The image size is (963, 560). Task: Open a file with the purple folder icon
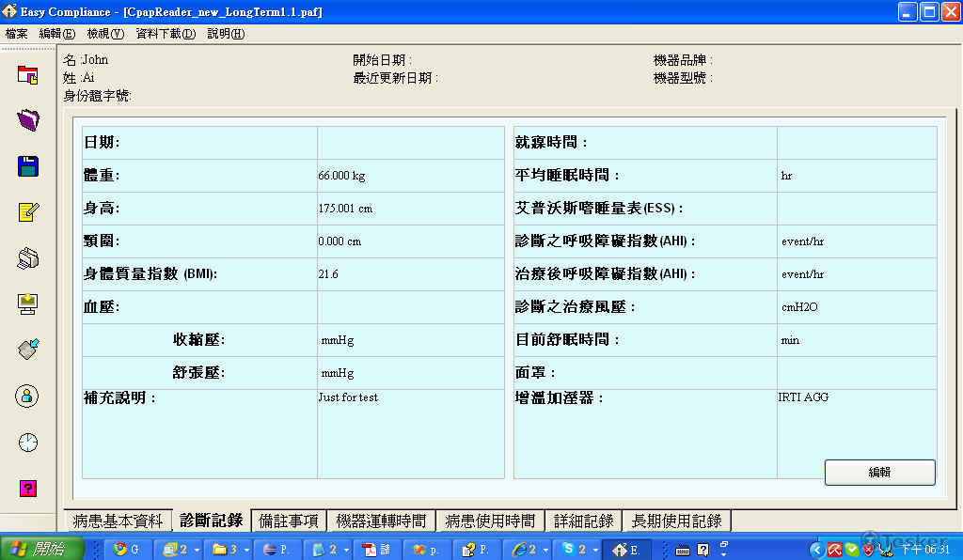pos(26,120)
